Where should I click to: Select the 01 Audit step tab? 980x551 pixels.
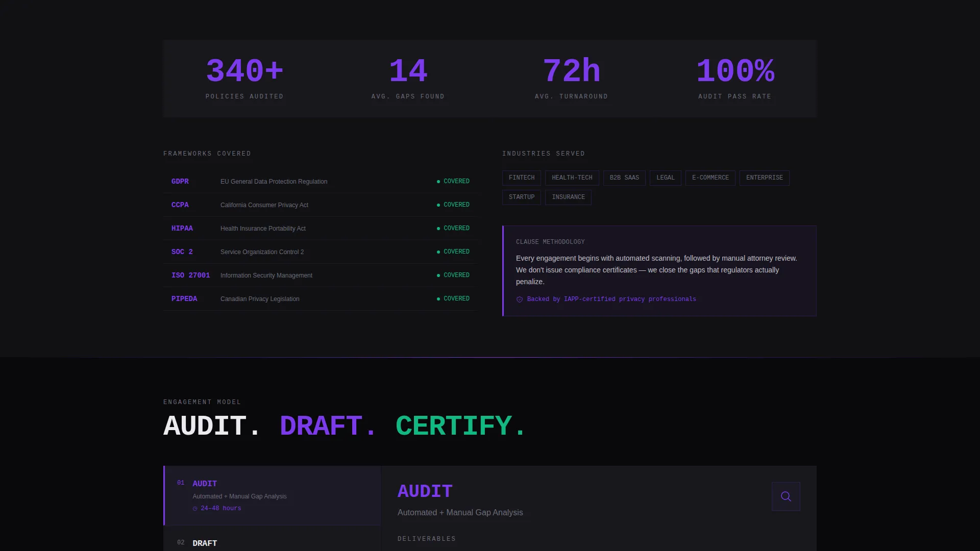click(272, 495)
